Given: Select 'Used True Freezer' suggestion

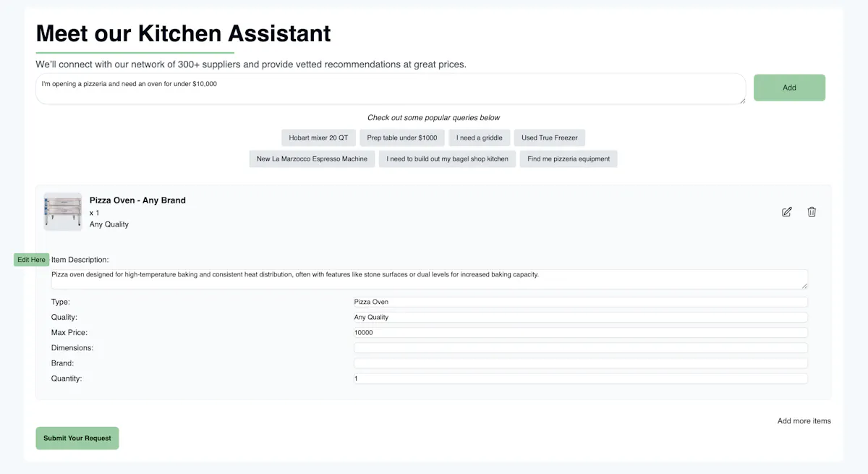Looking at the screenshot, I should (x=550, y=137).
